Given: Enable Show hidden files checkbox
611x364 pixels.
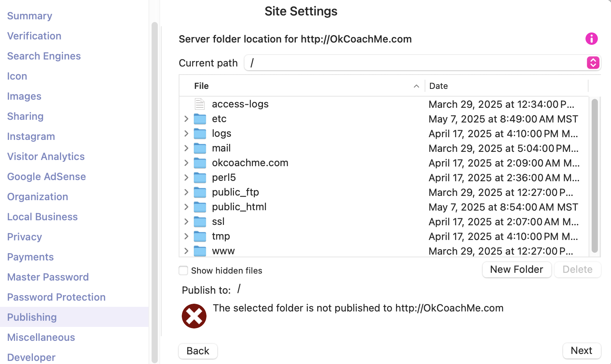Looking at the screenshot, I should pos(183,270).
